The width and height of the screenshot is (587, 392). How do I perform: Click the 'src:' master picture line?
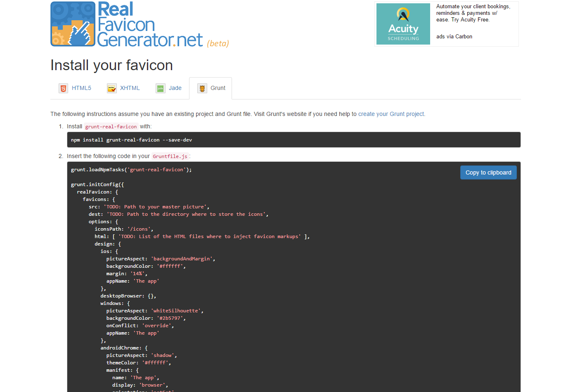tap(149, 207)
